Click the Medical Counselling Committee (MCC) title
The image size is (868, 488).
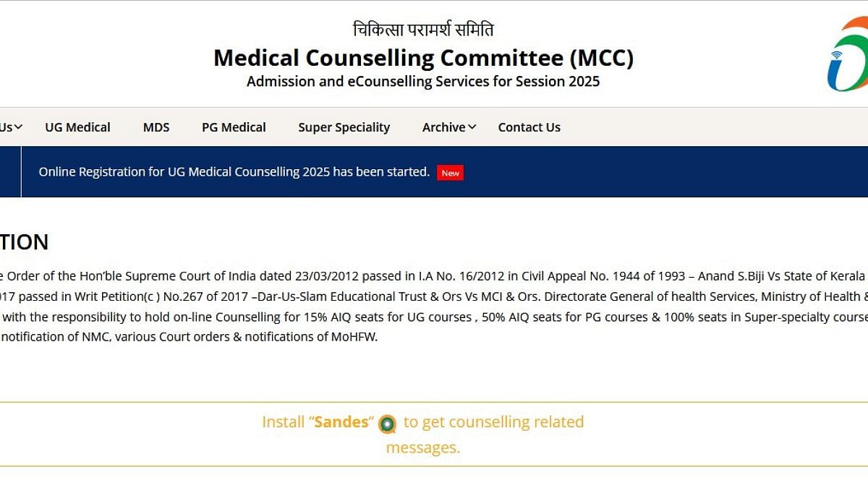click(423, 58)
